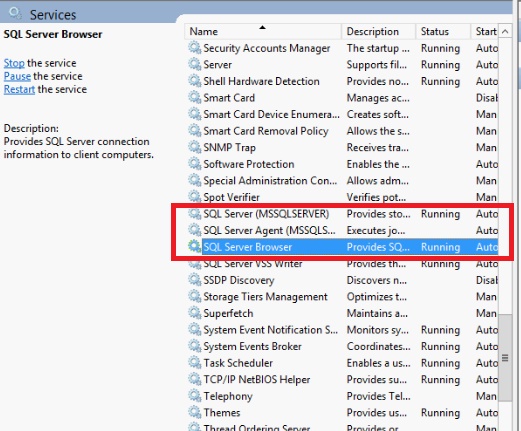The image size is (521, 431).
Task: Click Running status of SQL Server (MSSQLSERVER)
Action: [440, 214]
